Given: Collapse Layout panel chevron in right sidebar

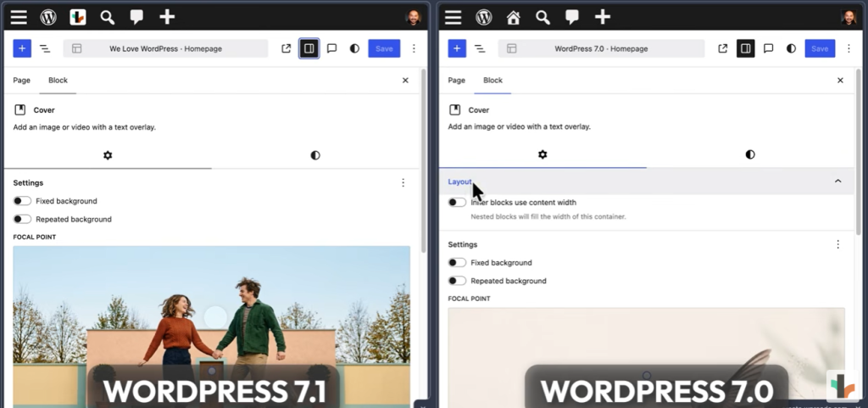Looking at the screenshot, I should pos(838,182).
